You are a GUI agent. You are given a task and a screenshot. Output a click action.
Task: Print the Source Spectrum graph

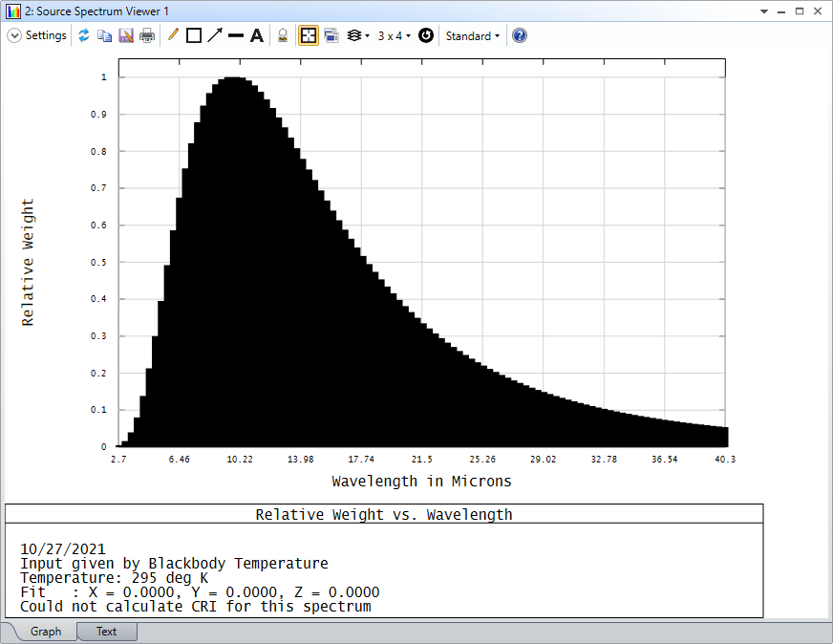point(147,35)
